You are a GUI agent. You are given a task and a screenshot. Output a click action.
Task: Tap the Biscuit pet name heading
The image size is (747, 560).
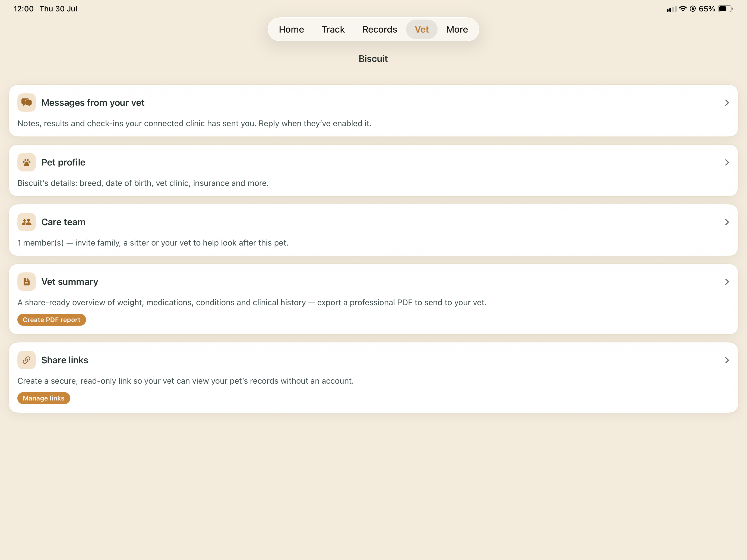[x=373, y=59]
